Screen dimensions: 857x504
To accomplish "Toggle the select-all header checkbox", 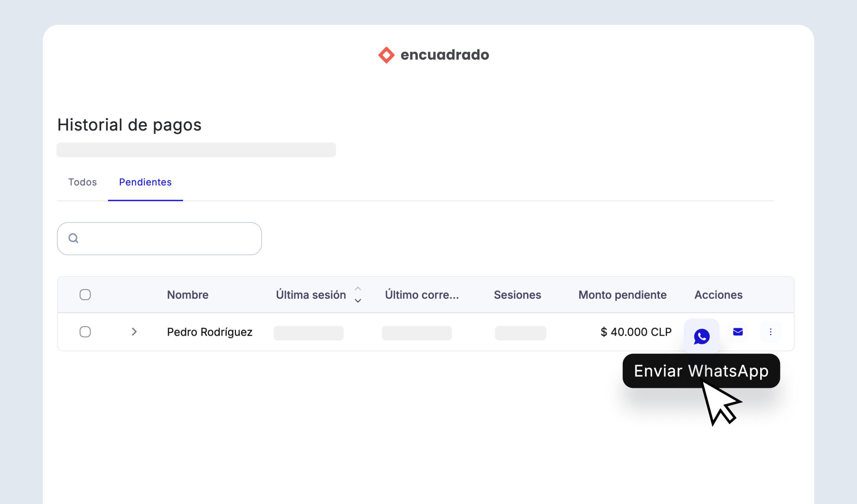I will click(85, 295).
